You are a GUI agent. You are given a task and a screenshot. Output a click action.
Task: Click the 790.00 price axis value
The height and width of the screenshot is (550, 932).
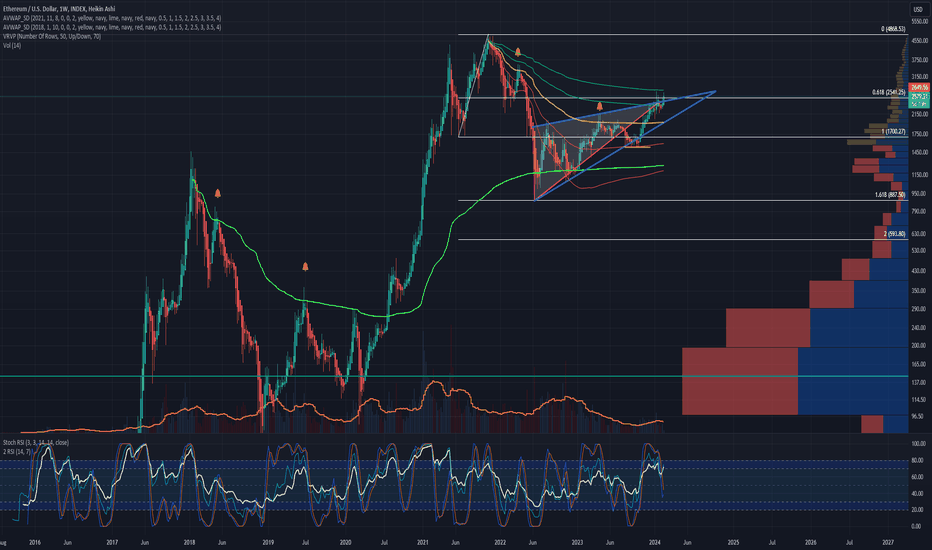pos(919,211)
